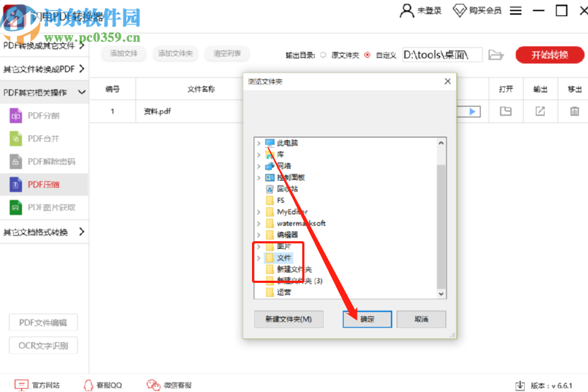This screenshot has height=392, width=588.
Task: Expand the 图片 folder node
Action: [x=258, y=246]
